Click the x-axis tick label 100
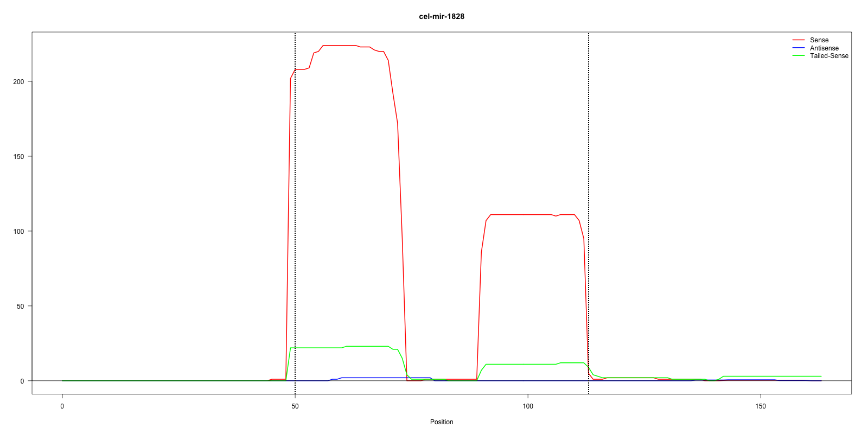The image size is (868, 434). (x=528, y=406)
